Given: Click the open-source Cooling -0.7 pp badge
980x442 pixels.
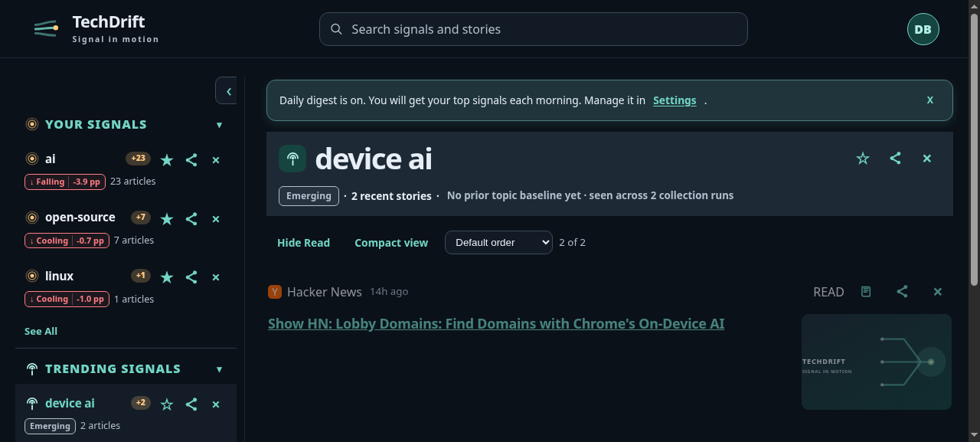Looking at the screenshot, I should coord(67,241).
